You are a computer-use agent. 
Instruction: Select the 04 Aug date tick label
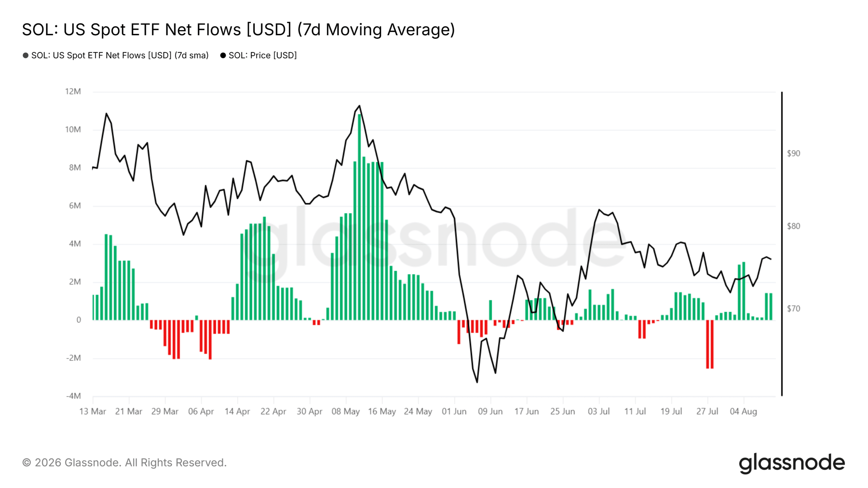(743, 411)
